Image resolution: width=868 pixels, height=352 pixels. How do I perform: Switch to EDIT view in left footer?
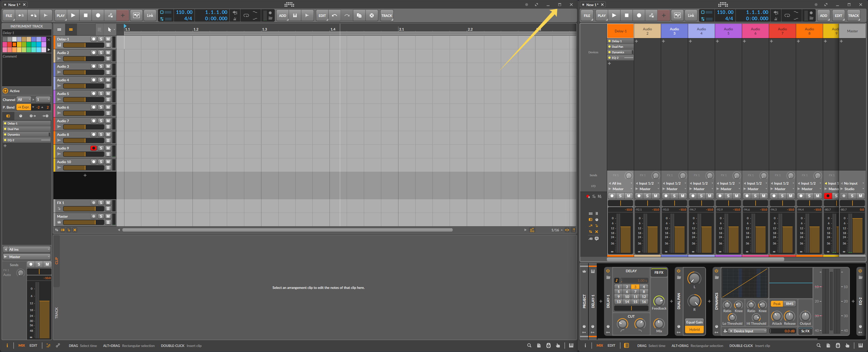[33, 346]
